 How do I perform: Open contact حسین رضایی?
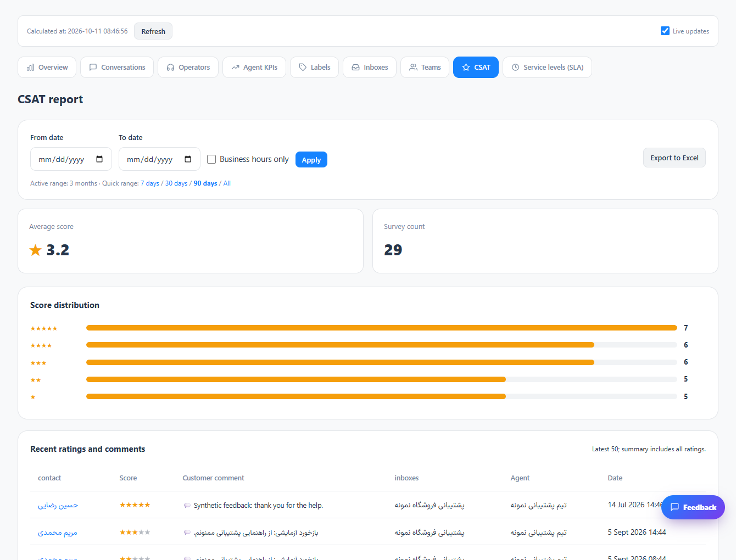click(58, 505)
